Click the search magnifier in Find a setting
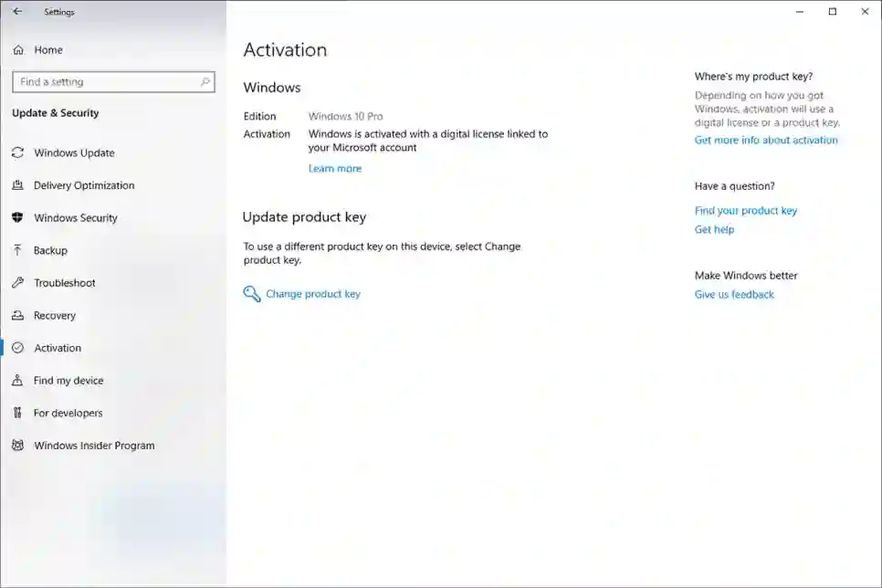Viewport: 882px width, 588px height. (x=205, y=82)
